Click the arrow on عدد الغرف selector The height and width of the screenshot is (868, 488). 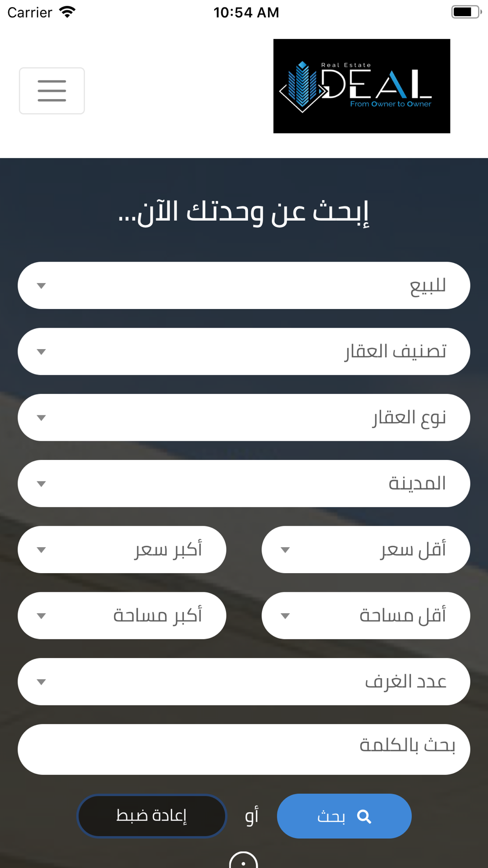click(x=41, y=682)
